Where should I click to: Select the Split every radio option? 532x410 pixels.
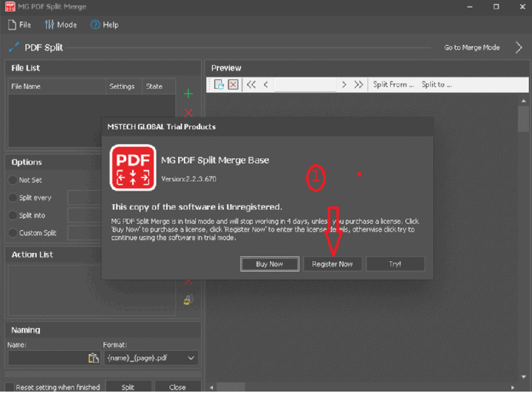(x=12, y=198)
